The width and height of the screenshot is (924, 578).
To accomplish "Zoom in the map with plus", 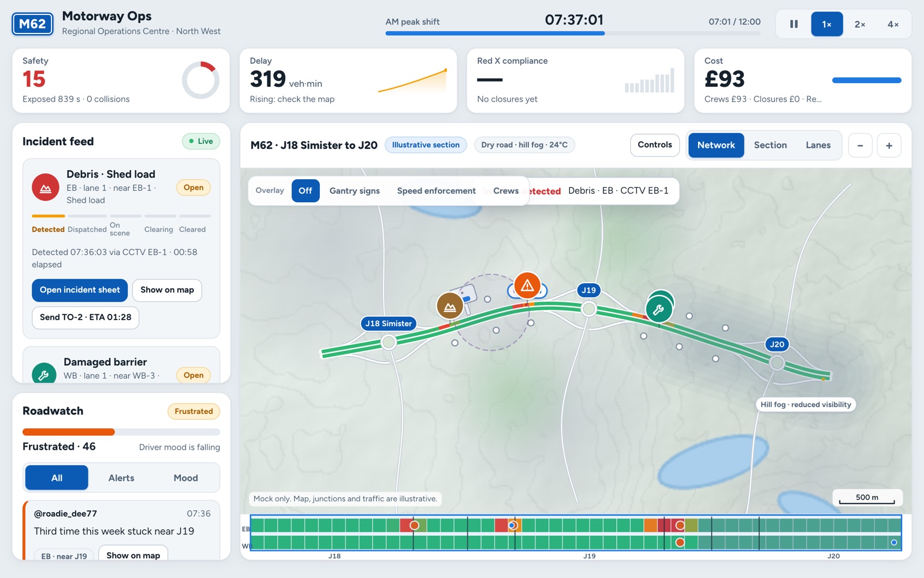I will [x=889, y=146].
